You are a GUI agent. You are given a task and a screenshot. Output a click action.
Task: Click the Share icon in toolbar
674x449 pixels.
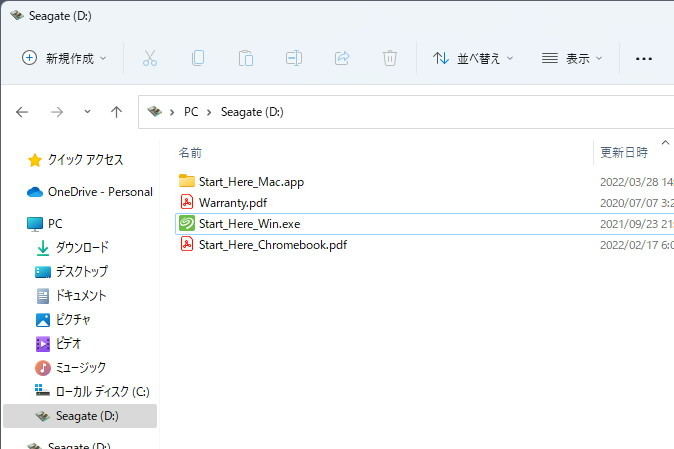(x=342, y=58)
